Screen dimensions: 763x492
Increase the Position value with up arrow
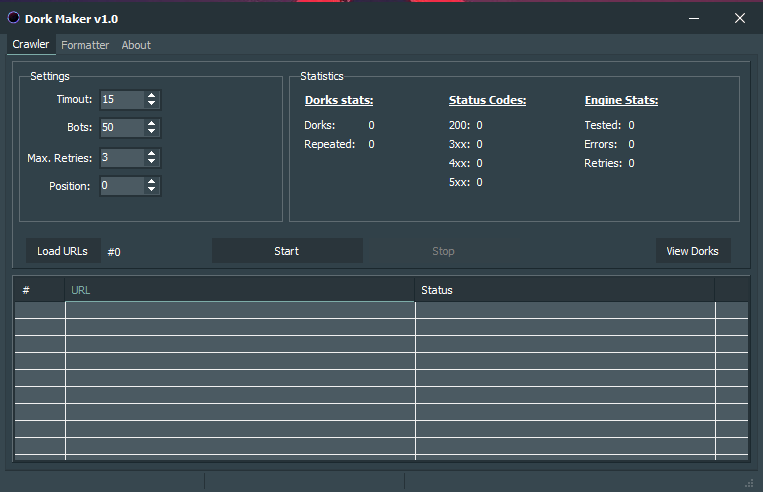click(151, 182)
